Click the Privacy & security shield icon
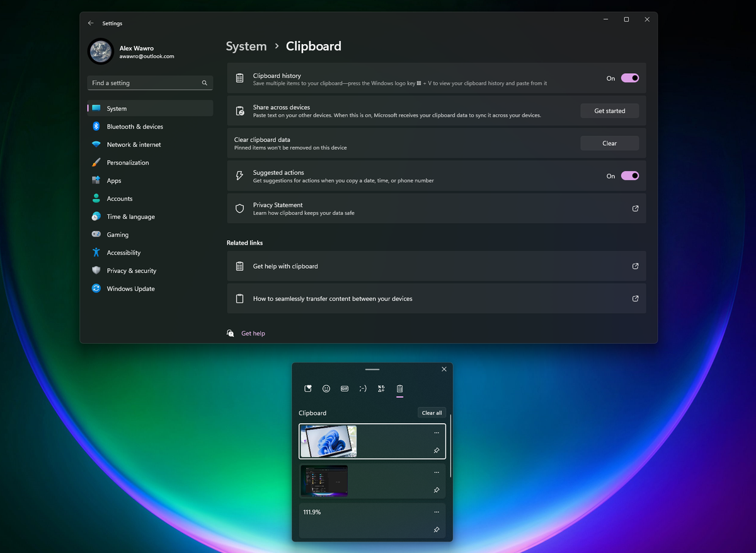 point(96,271)
